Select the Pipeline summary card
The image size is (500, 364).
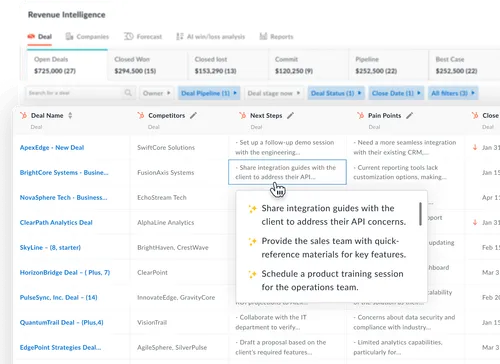coord(389,65)
